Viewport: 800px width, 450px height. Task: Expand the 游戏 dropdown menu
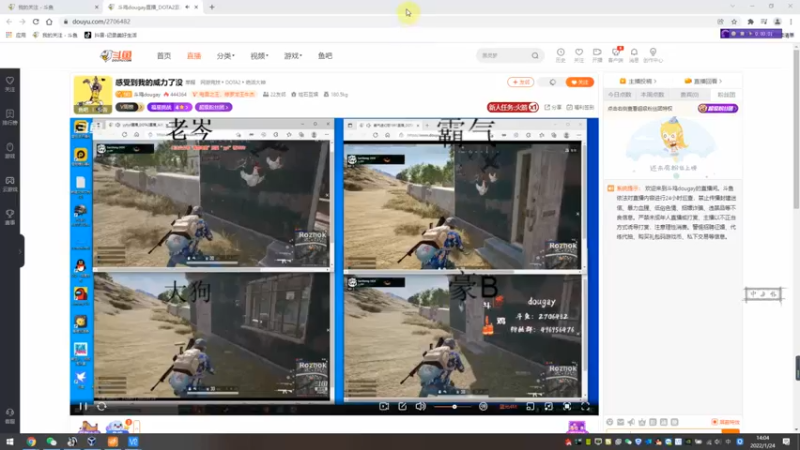pos(293,56)
